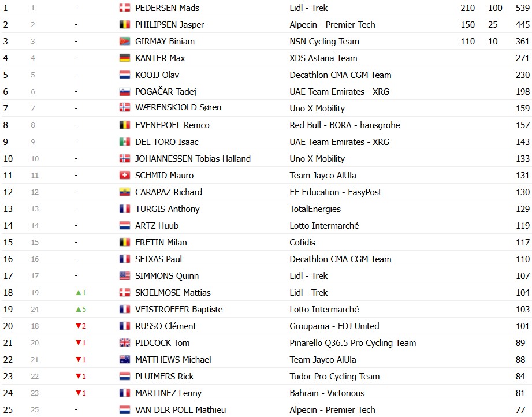Click the Norwegian flag next to WÆRENSKJOLD Søren
This screenshot has width=532, height=417.
tap(125, 107)
